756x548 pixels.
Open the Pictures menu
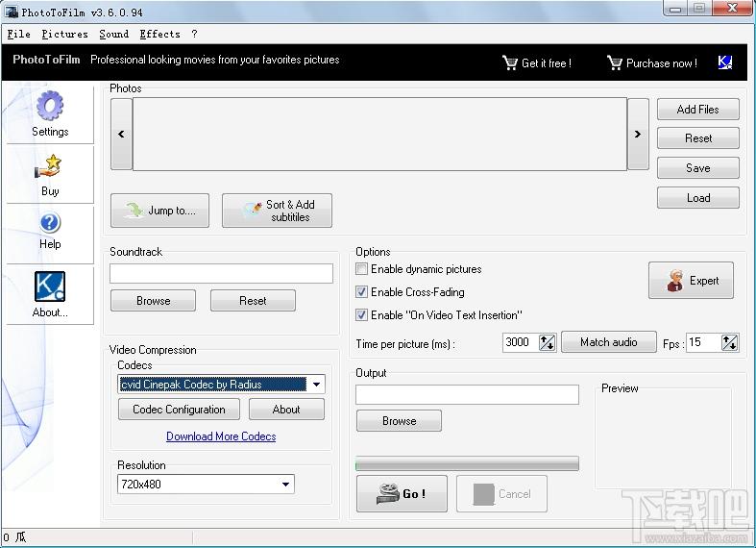tap(64, 34)
